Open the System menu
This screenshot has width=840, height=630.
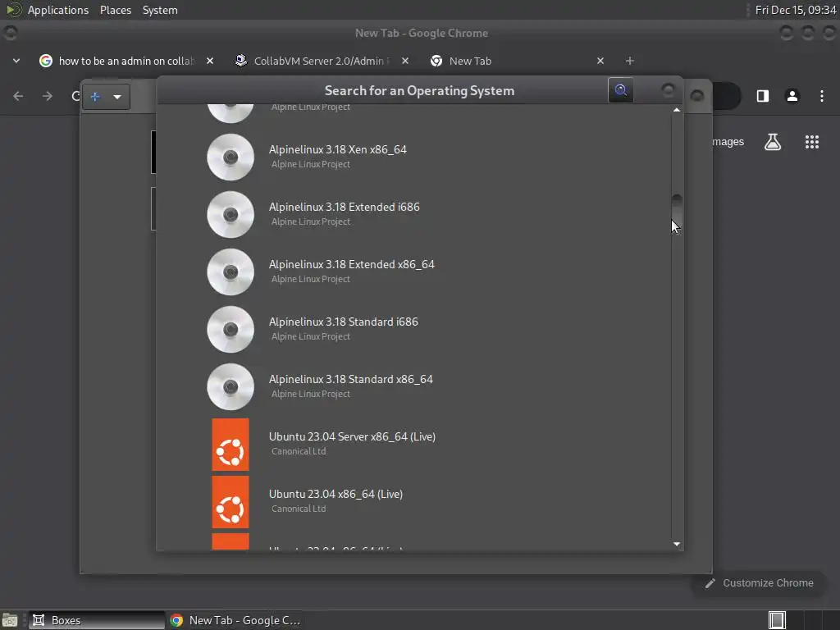[x=160, y=10]
